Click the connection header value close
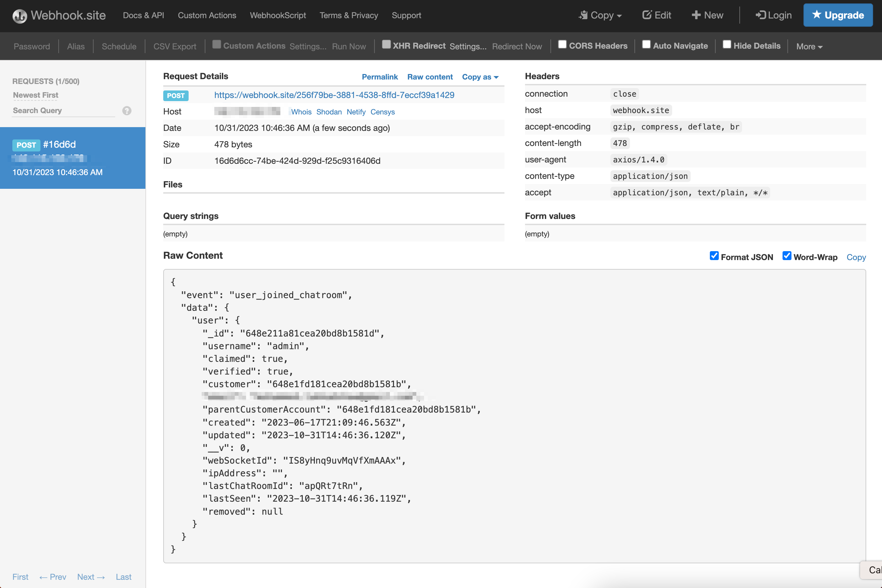Viewport: 882px width, 588px height. 624,94
